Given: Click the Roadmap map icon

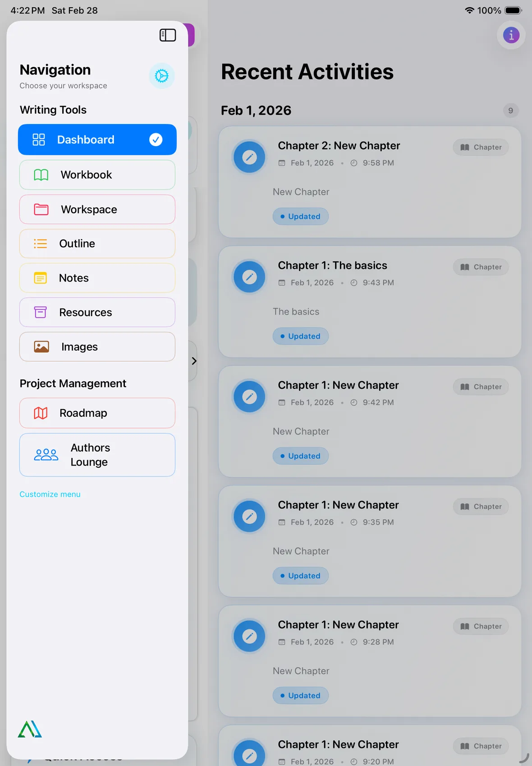Looking at the screenshot, I should [x=41, y=413].
